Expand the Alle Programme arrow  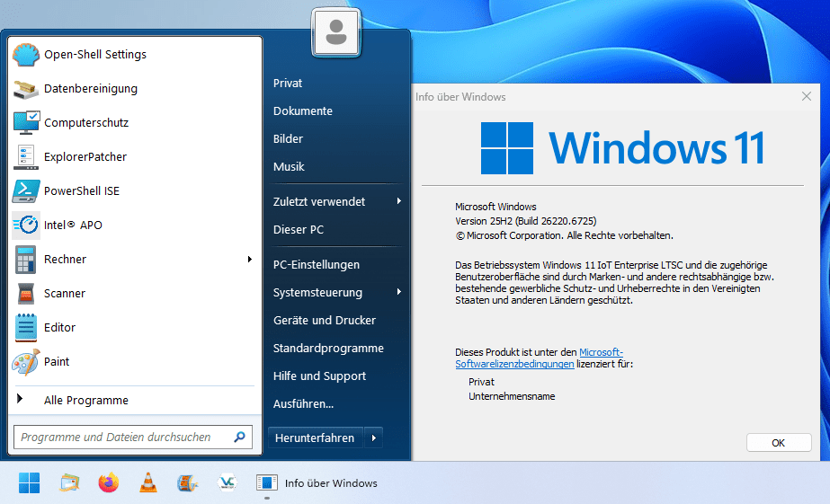coord(20,399)
